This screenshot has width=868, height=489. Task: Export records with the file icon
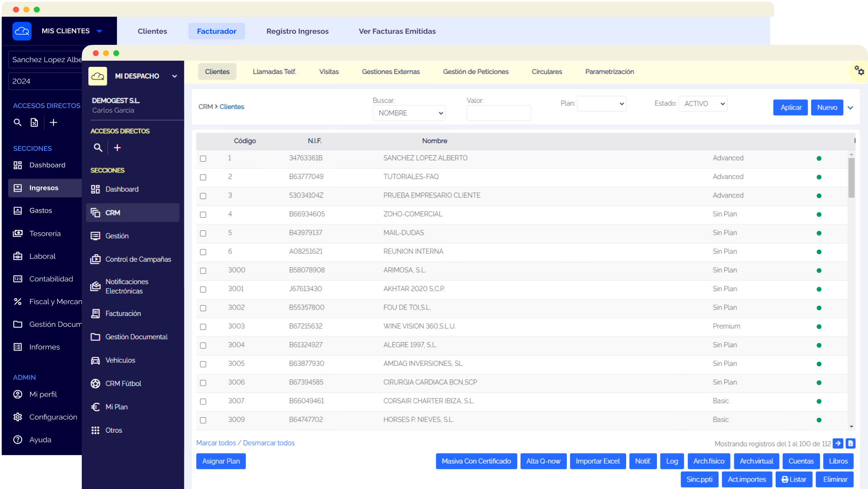tap(850, 443)
